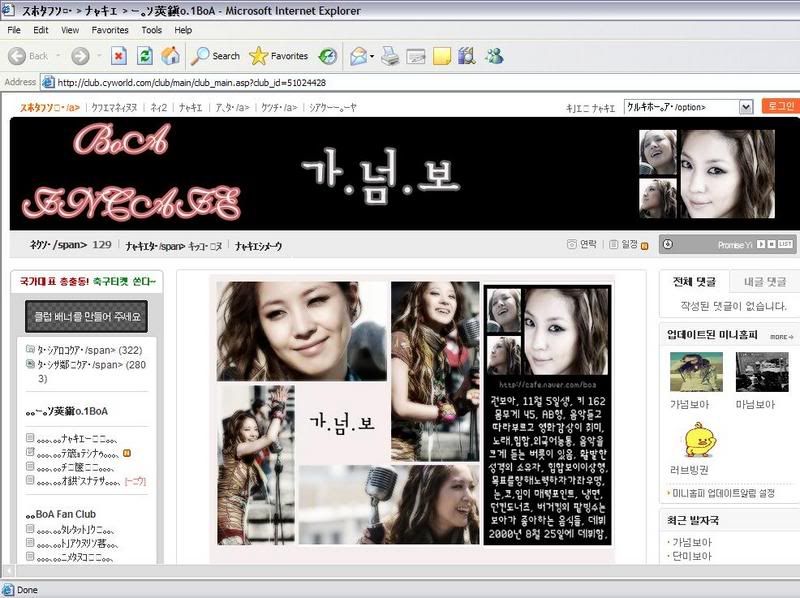Go to the Home page icon
Viewport: 800px width, 598px height.
pyautogui.click(x=170, y=56)
